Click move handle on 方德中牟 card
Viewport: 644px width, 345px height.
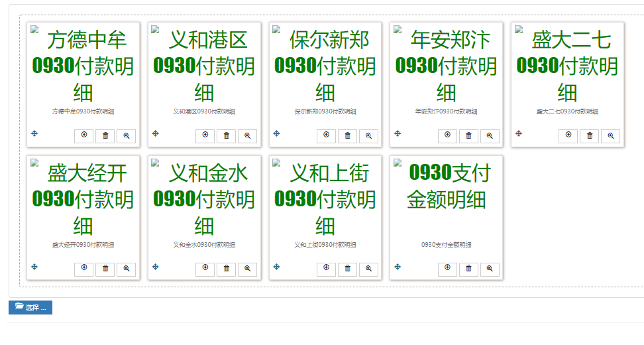(34, 133)
